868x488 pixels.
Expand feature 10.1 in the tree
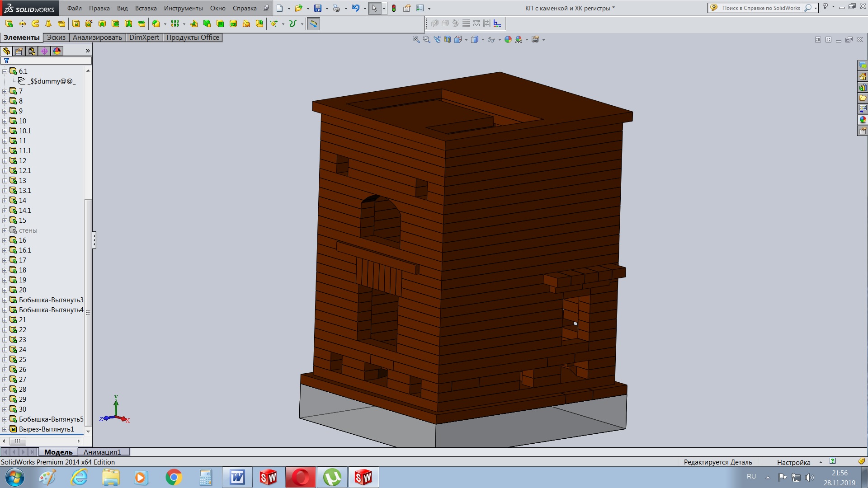(5, 131)
